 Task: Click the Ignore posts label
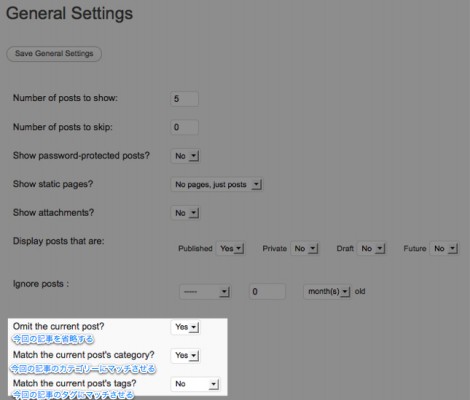coord(41,284)
